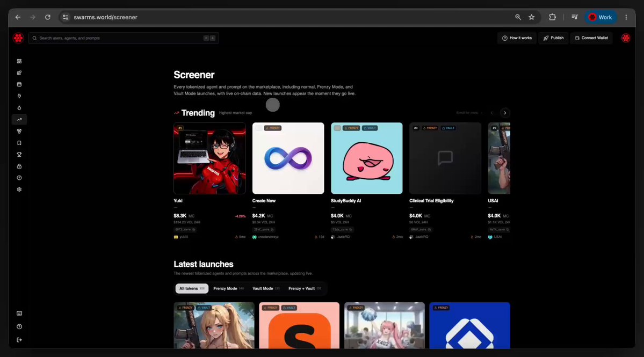Open the Clinical Trial Eligibility card image

445,158
